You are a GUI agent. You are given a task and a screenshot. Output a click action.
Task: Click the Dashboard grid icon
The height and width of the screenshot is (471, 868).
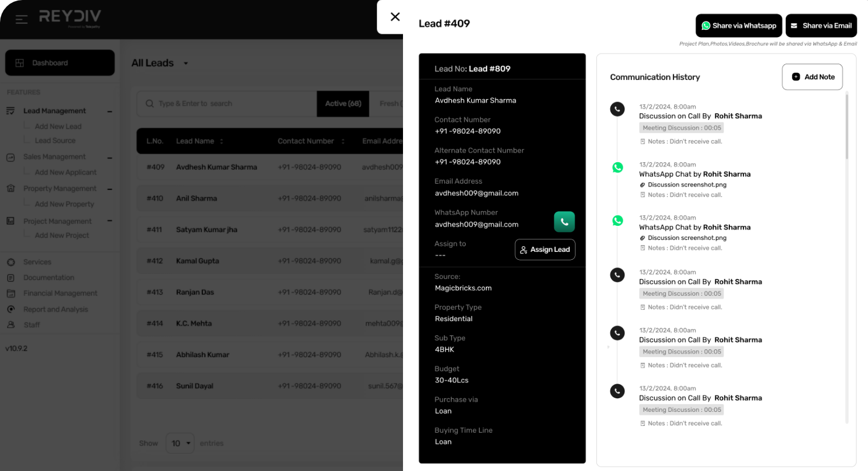click(x=20, y=63)
